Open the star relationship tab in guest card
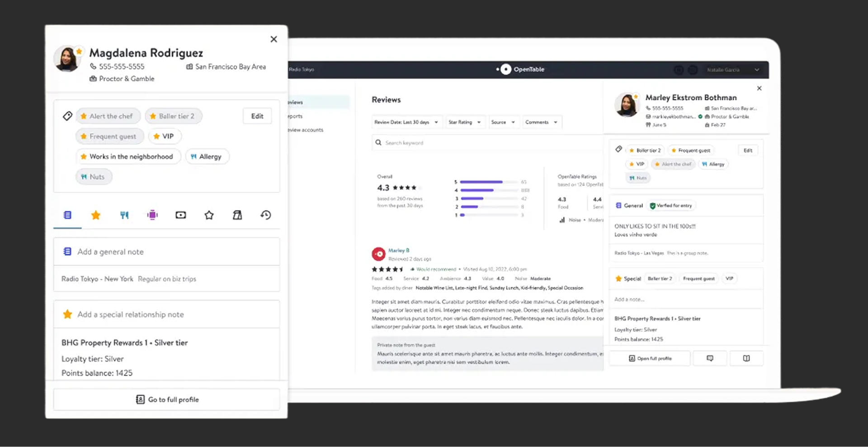Image resolution: width=868 pixels, height=447 pixels. (96, 215)
